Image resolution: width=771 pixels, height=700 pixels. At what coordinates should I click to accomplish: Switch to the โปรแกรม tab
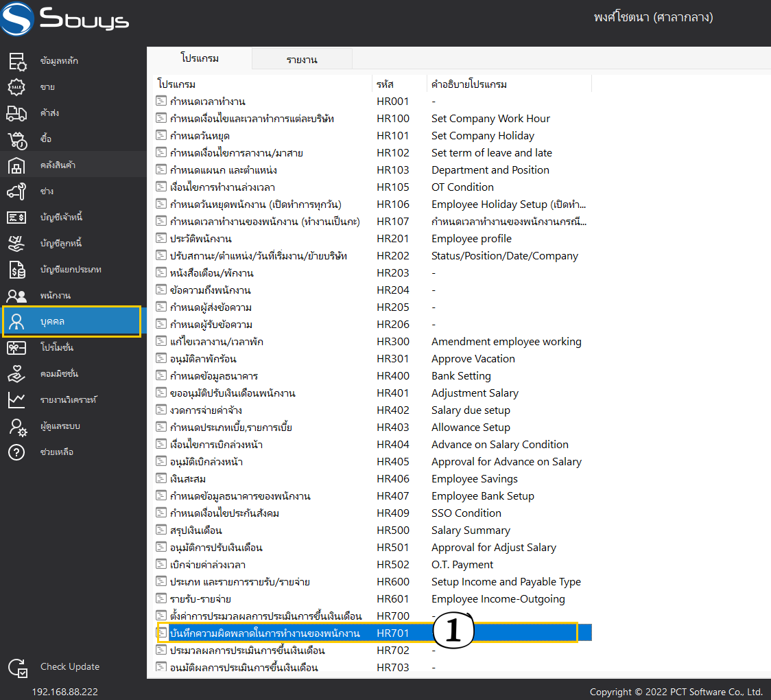point(200,58)
